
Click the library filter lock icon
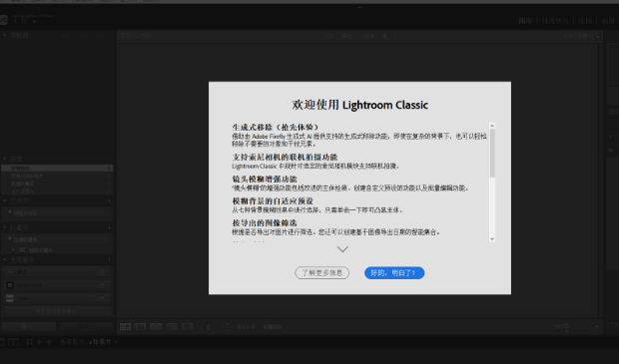coord(598,36)
